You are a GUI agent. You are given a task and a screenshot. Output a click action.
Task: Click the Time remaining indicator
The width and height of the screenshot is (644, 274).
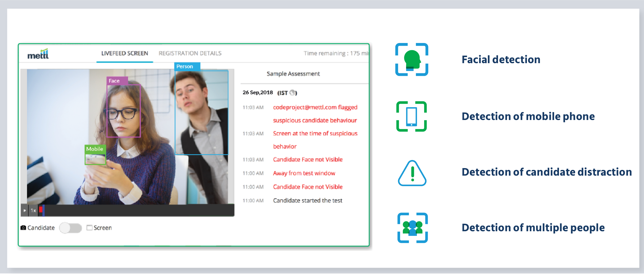[x=336, y=53]
